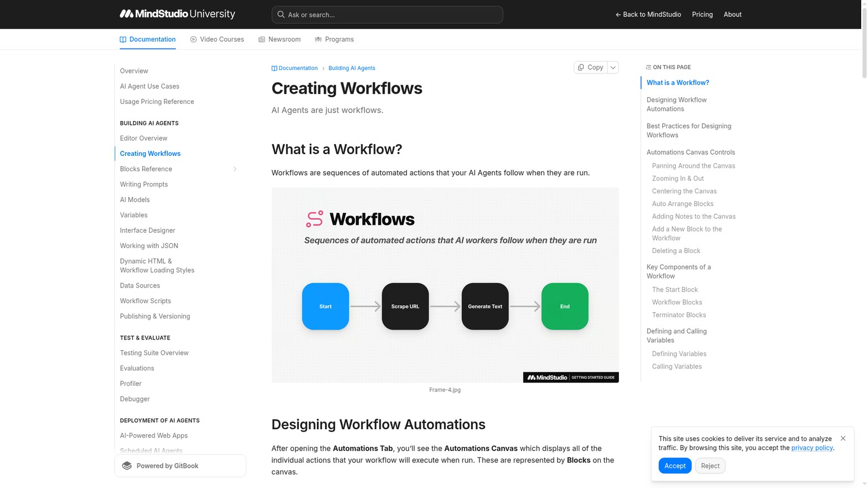
Task: Open the Workflow Scripts page
Action: (x=145, y=301)
